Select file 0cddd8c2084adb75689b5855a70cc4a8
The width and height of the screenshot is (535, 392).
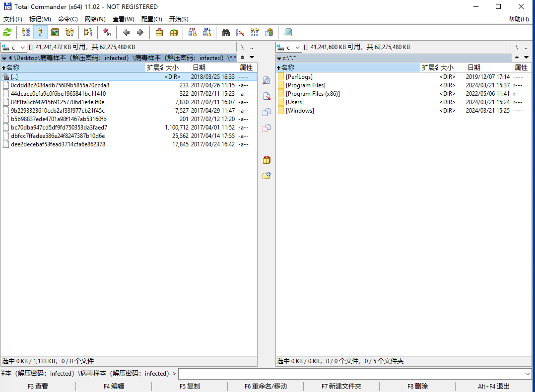coord(129,85)
